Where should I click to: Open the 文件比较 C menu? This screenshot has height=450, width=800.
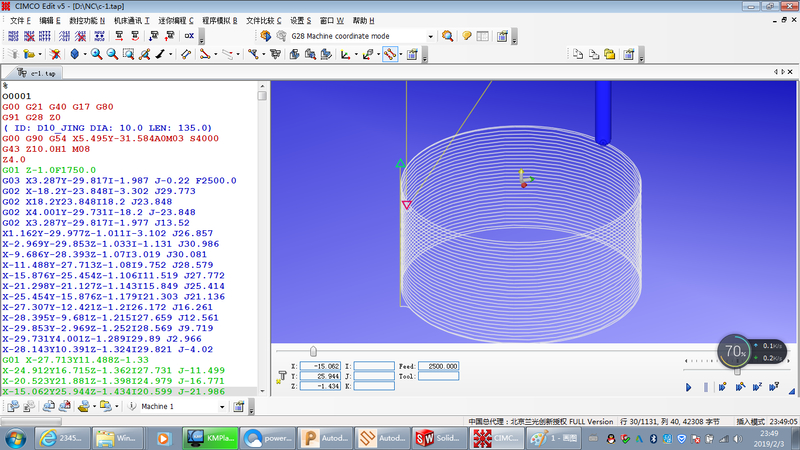pyautogui.click(x=263, y=20)
